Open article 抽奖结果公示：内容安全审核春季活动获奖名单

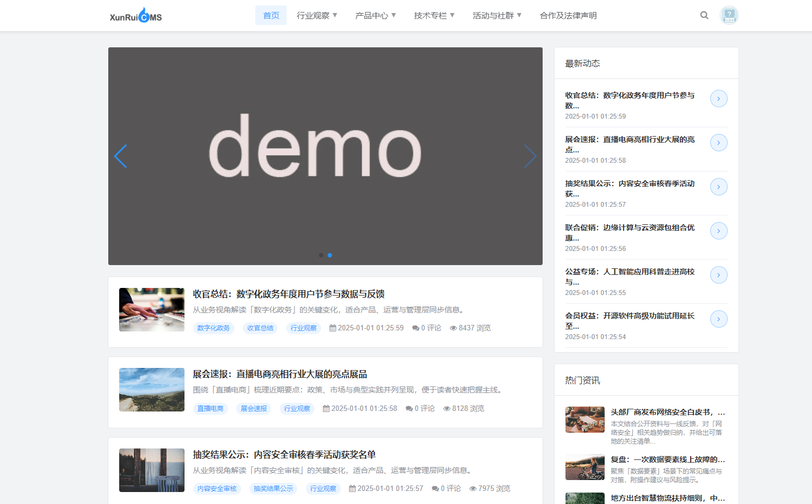click(284, 454)
